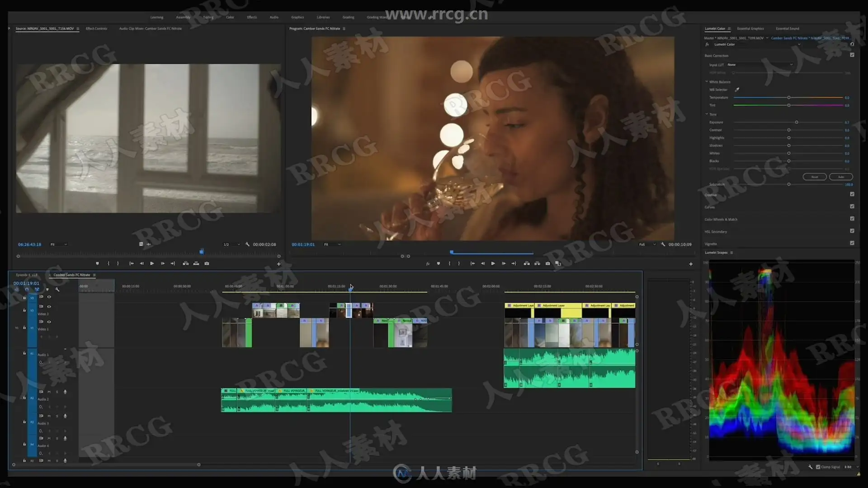
Task: Uncheck the Curves section checkbox
Action: (x=852, y=206)
